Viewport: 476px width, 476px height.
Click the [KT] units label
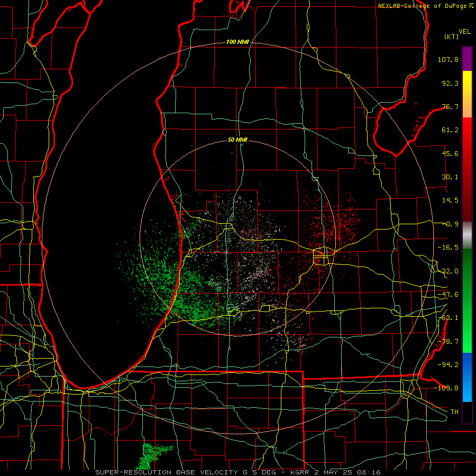pyautogui.click(x=452, y=36)
